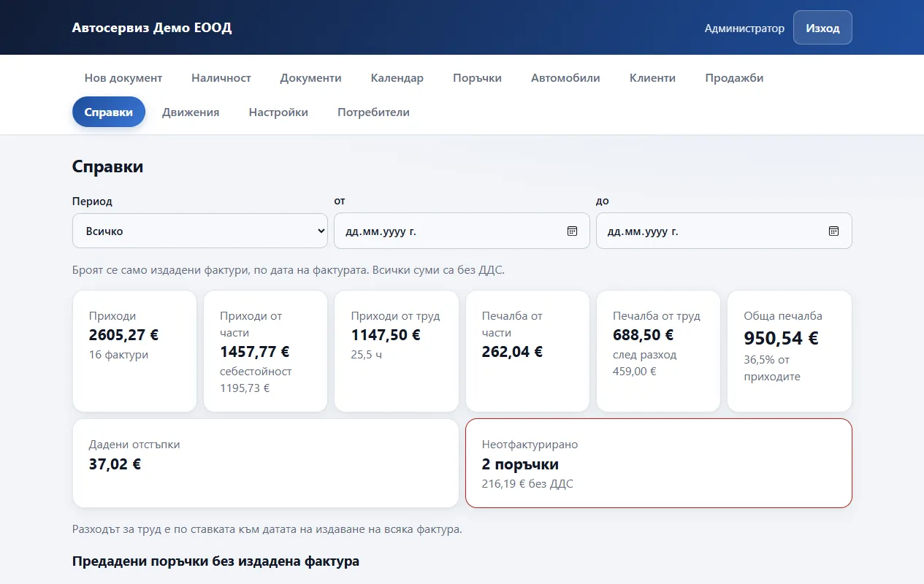924x584 pixels.
Task: Select the Поръчки tab
Action: [x=477, y=77]
